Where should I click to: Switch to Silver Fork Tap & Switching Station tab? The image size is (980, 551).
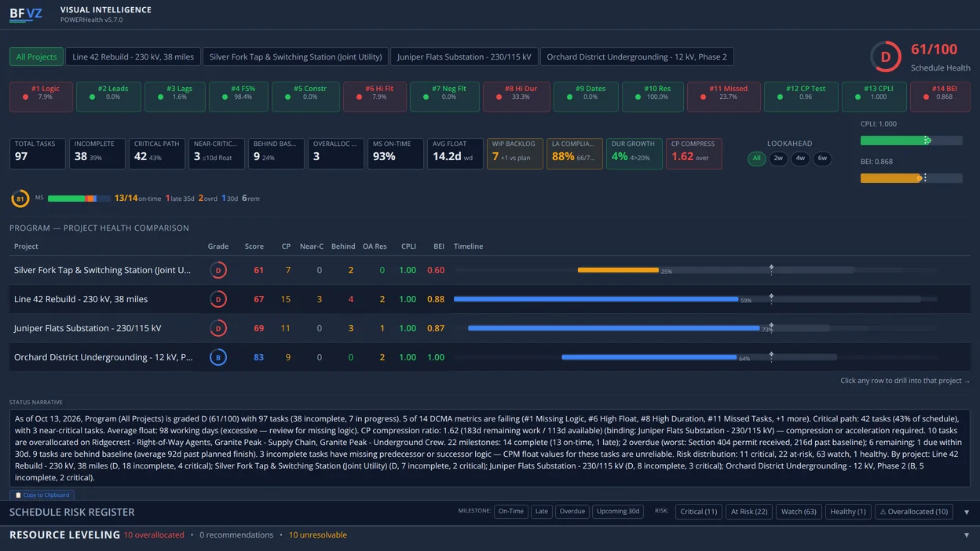[x=295, y=57]
